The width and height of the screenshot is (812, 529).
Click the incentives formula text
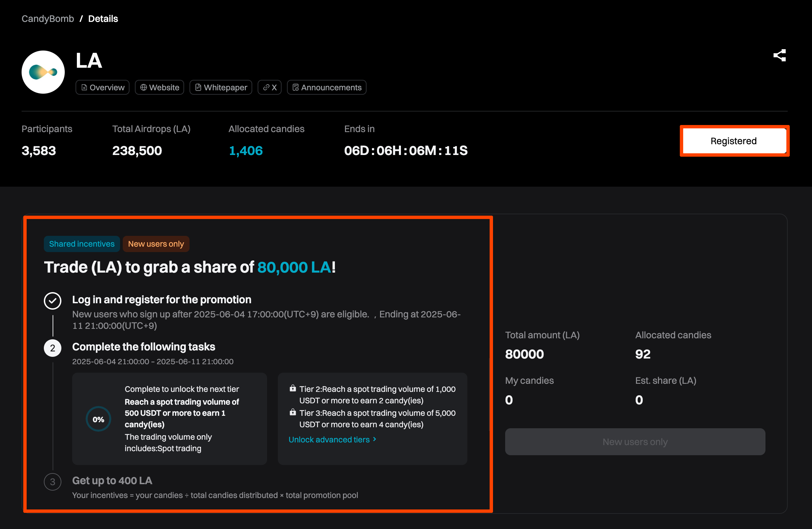click(x=215, y=495)
